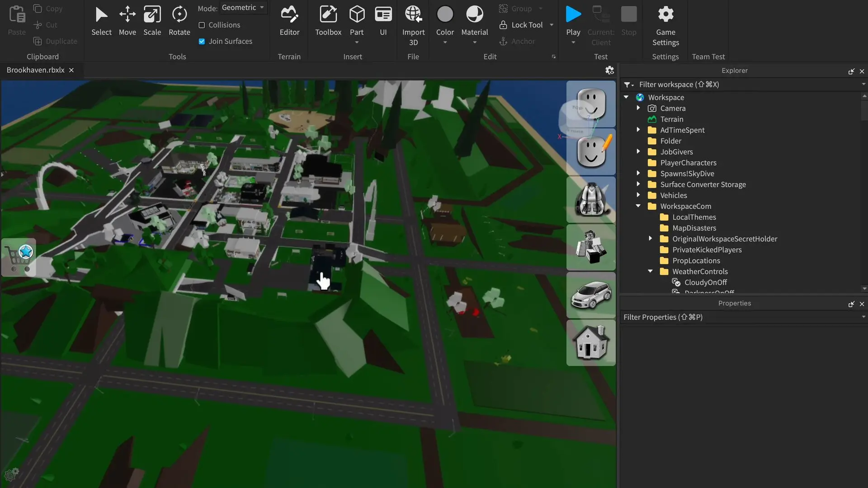Activate the Rotate tool
The image size is (868, 488).
(x=179, y=21)
